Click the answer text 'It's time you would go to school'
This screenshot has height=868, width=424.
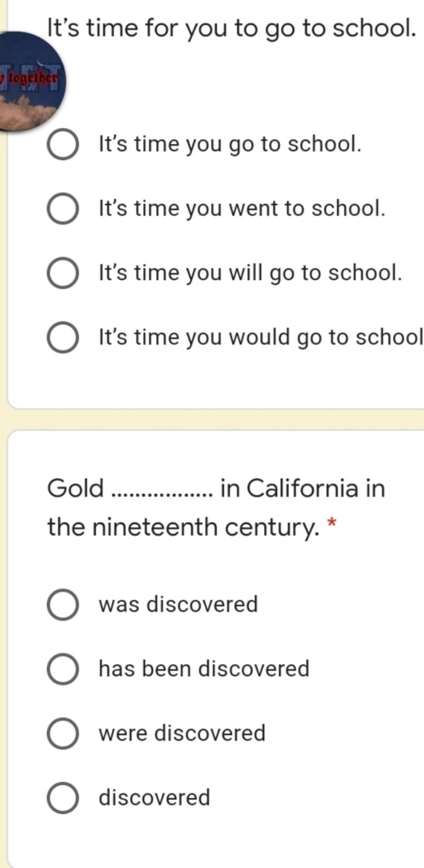coord(260,338)
